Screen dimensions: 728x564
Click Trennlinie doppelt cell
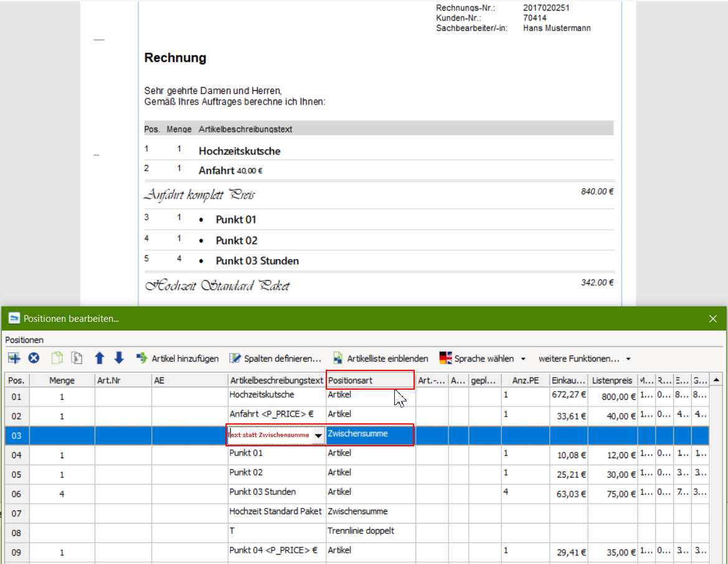coord(371,533)
